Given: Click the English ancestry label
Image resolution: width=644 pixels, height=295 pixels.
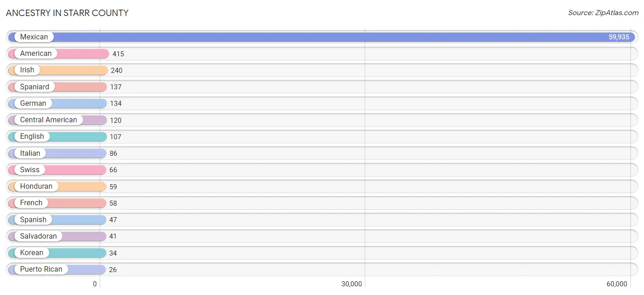Looking at the screenshot, I should (x=32, y=137).
